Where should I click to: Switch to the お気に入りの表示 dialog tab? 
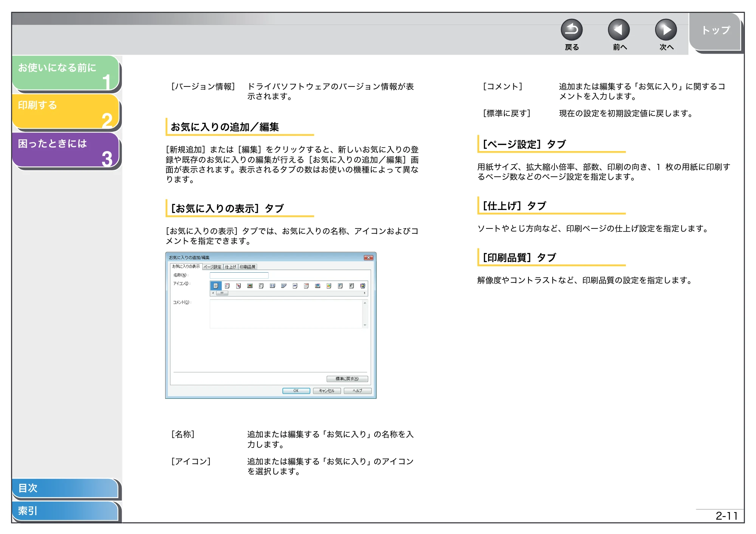(186, 266)
